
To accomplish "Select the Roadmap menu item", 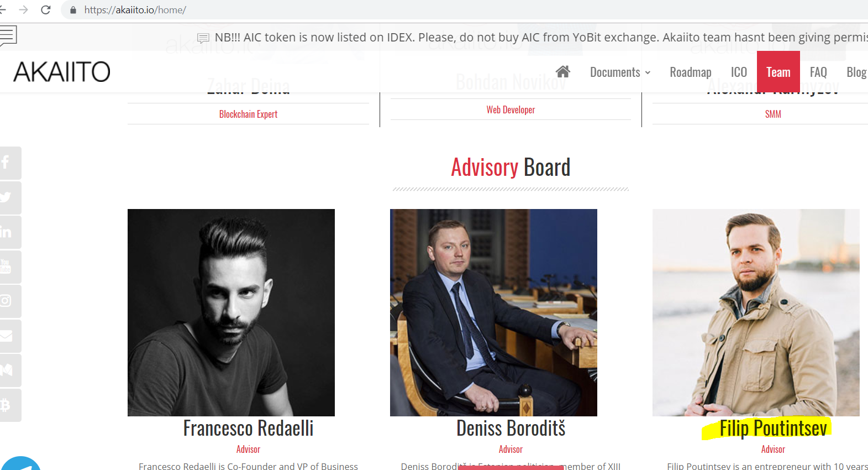I will [x=691, y=72].
